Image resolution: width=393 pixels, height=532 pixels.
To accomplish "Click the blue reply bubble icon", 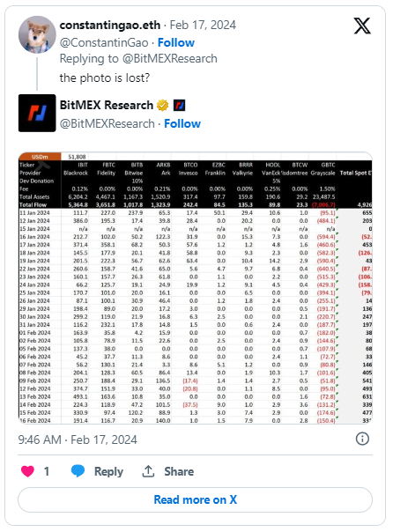I will coord(78,471).
